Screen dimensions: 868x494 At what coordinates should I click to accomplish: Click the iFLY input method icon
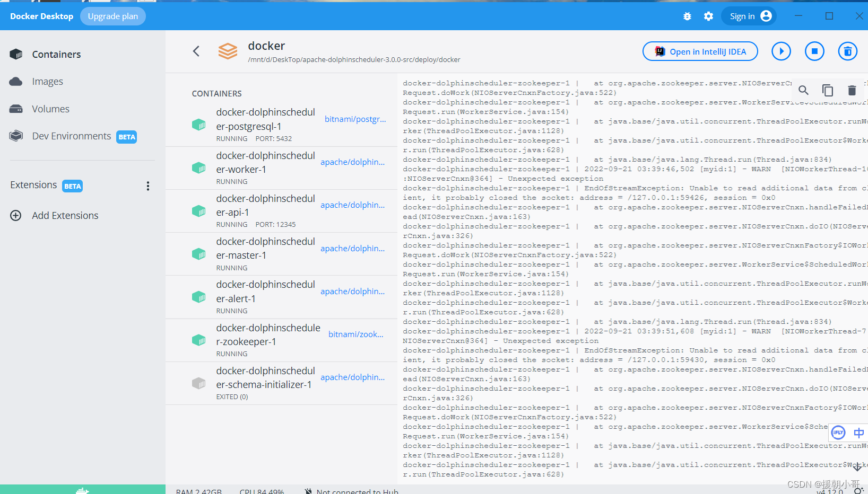click(x=838, y=433)
